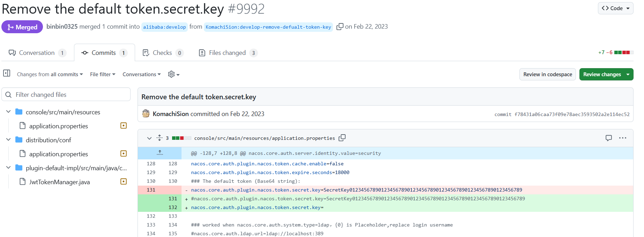Viewport: 644px width, 237px height.
Task: Switch to the Files changed tab
Action: [x=228, y=53]
